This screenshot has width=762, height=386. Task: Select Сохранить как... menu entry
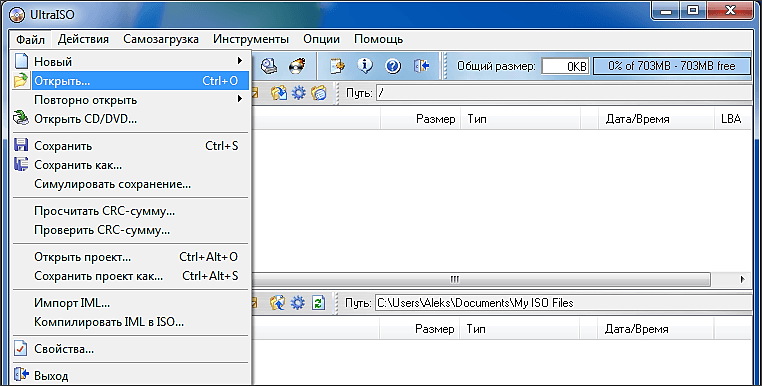tap(130, 165)
